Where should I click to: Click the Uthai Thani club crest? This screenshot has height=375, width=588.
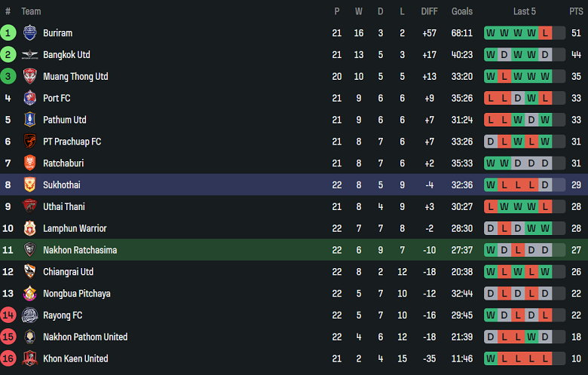tap(29, 206)
